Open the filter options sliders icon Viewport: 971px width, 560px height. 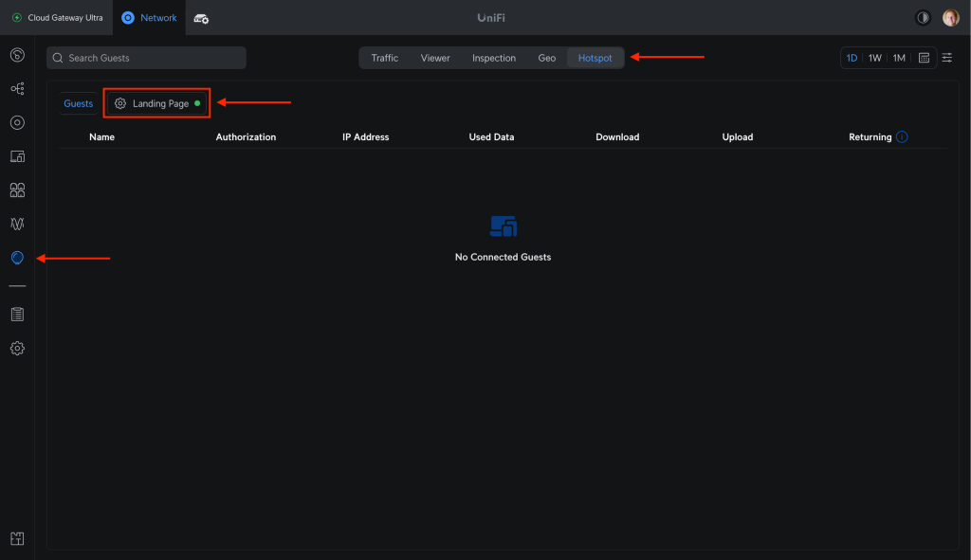pos(946,58)
